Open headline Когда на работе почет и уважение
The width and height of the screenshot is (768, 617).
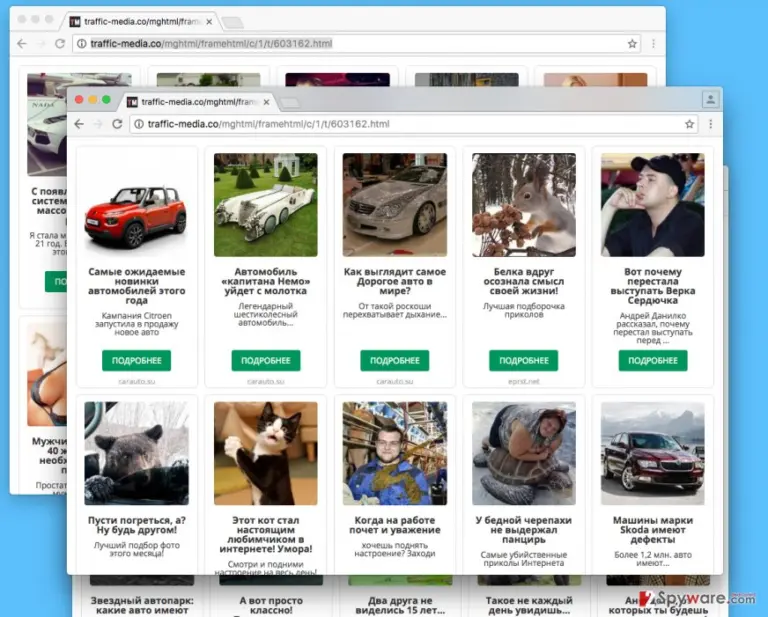pos(395,525)
